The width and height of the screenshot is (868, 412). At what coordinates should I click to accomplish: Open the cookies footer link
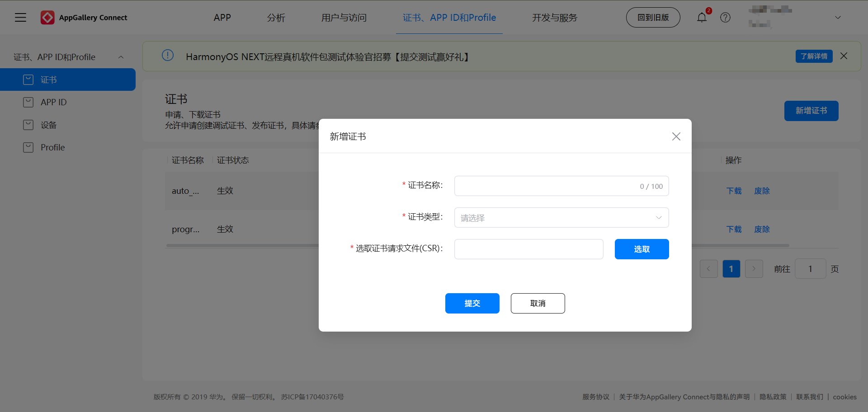tap(844, 397)
